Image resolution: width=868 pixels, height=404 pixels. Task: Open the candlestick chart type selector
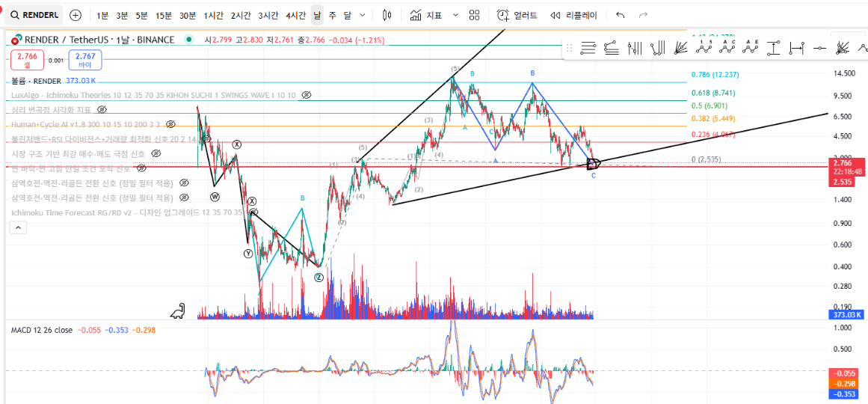click(387, 15)
